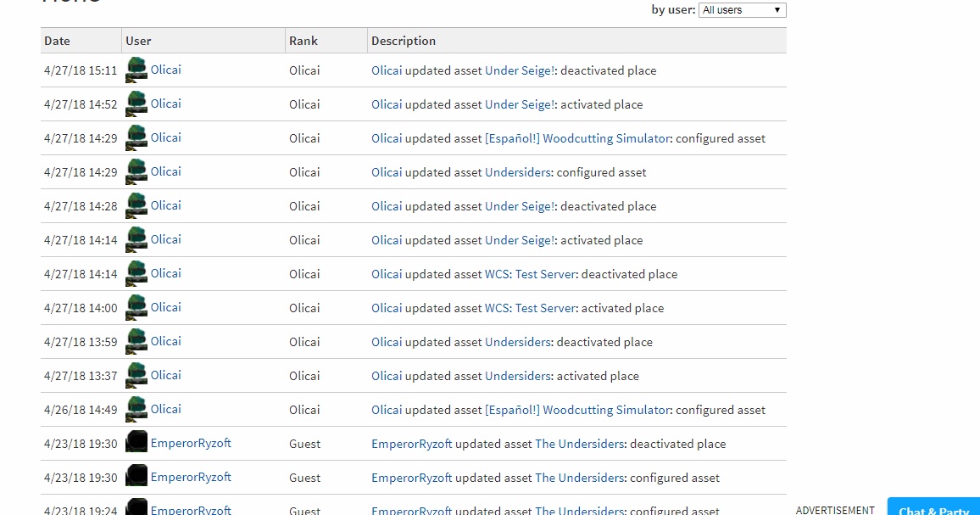Click Olicai avatar in 4/27/18 14:00 row

coord(136,307)
